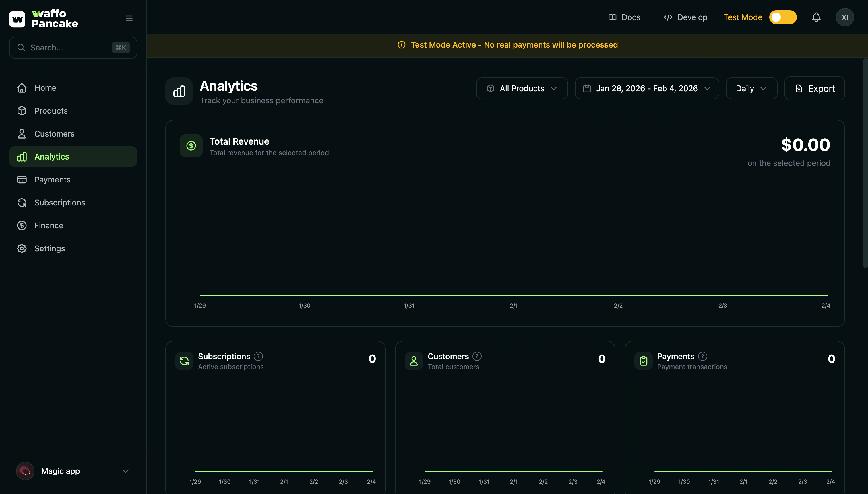The image size is (868, 494).
Task: Collapse the sidebar with the hamburger toggle
Action: (x=129, y=18)
